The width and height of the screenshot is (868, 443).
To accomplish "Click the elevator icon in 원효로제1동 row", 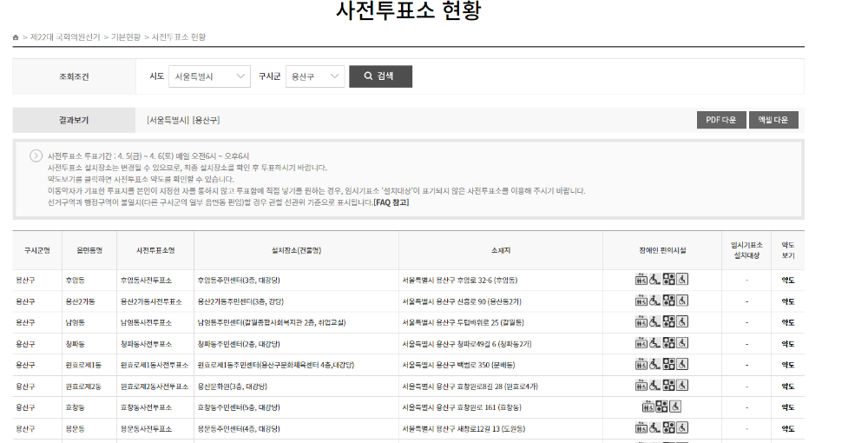I will (x=641, y=364).
